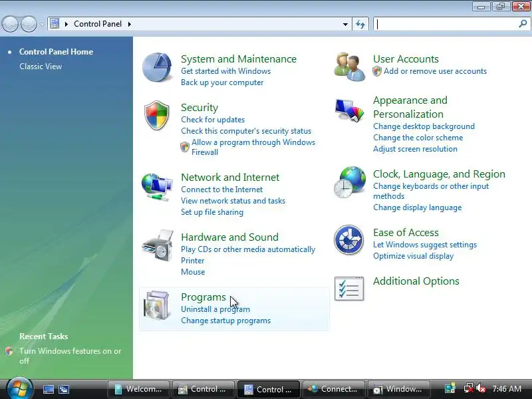Click the muted volume tray icon
The height and width of the screenshot is (399, 532).
(481, 388)
